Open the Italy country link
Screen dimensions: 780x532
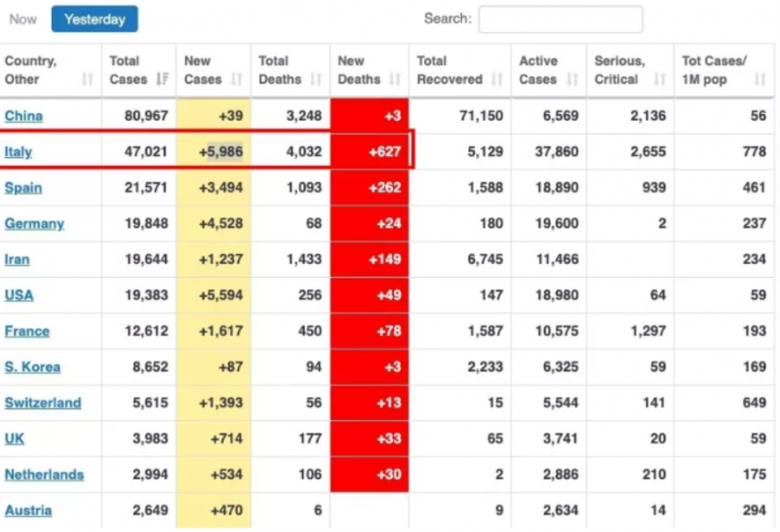(x=19, y=152)
